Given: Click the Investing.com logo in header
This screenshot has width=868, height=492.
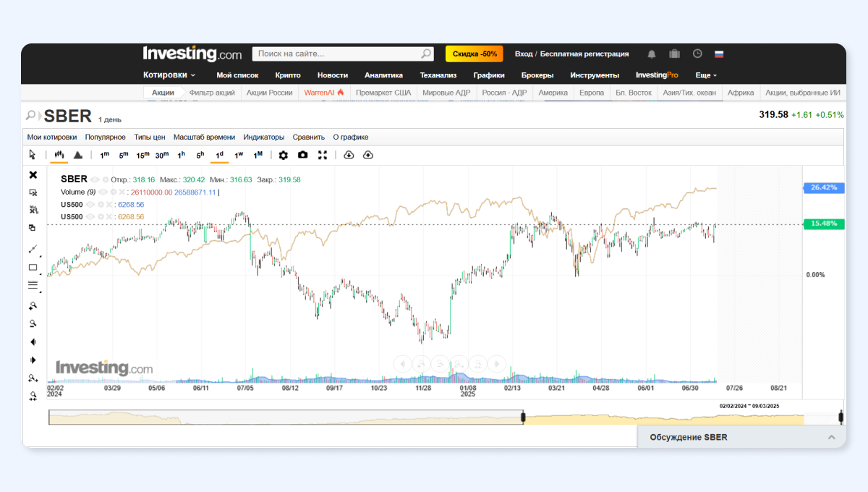Looking at the screenshot, I should click(x=192, y=54).
